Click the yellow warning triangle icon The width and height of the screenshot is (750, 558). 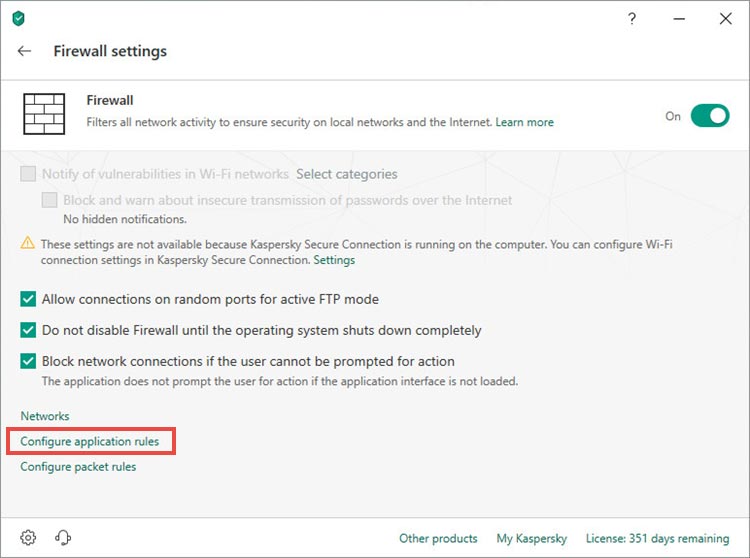(28, 243)
